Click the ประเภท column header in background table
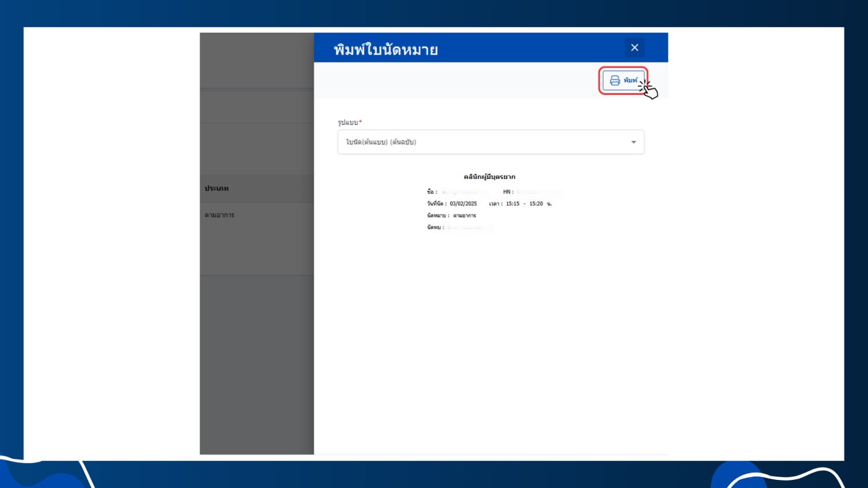 [217, 189]
